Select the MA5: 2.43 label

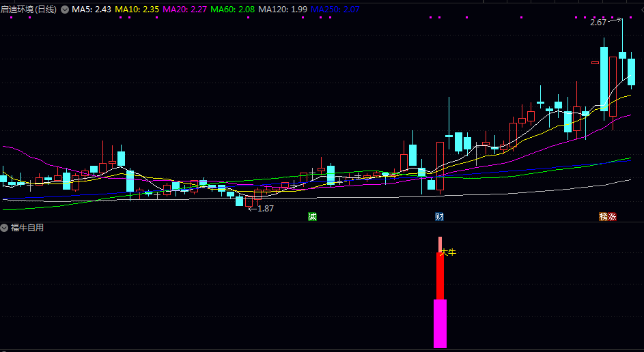(x=92, y=10)
